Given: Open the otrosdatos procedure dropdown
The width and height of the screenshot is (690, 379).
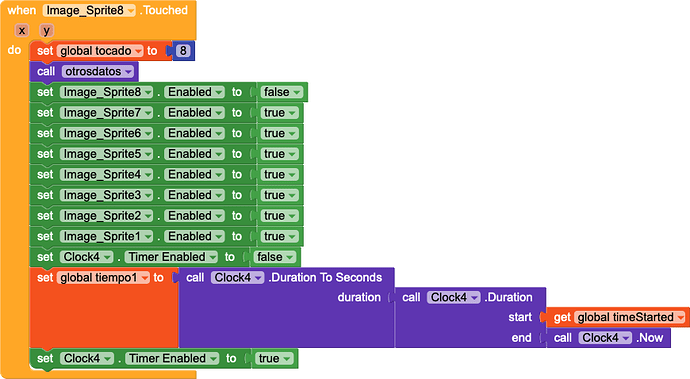Looking at the screenshot, I should 98,71.
